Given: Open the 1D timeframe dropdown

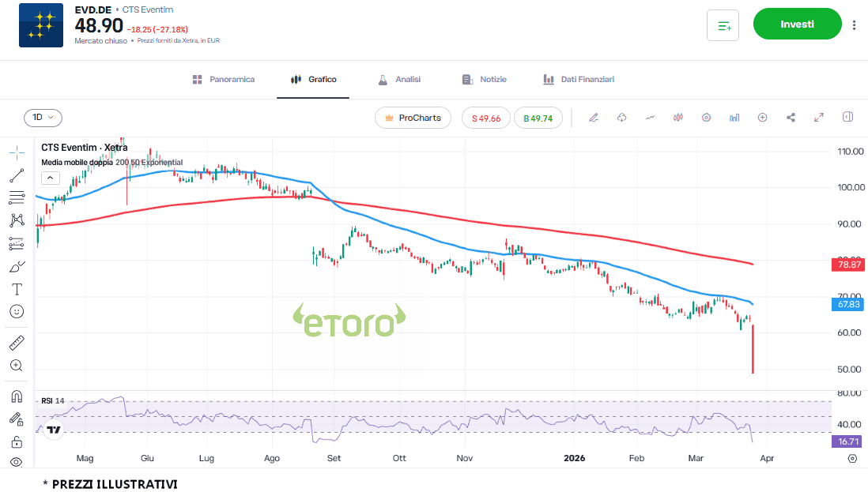Looking at the screenshot, I should 43,118.
